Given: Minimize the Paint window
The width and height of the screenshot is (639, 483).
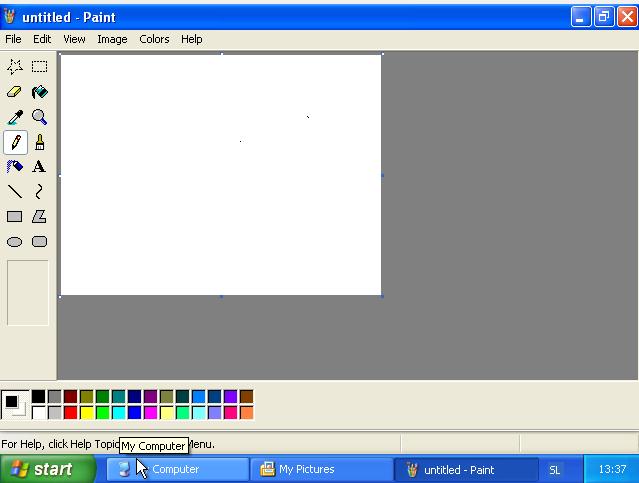Looking at the screenshot, I should click(581, 17).
